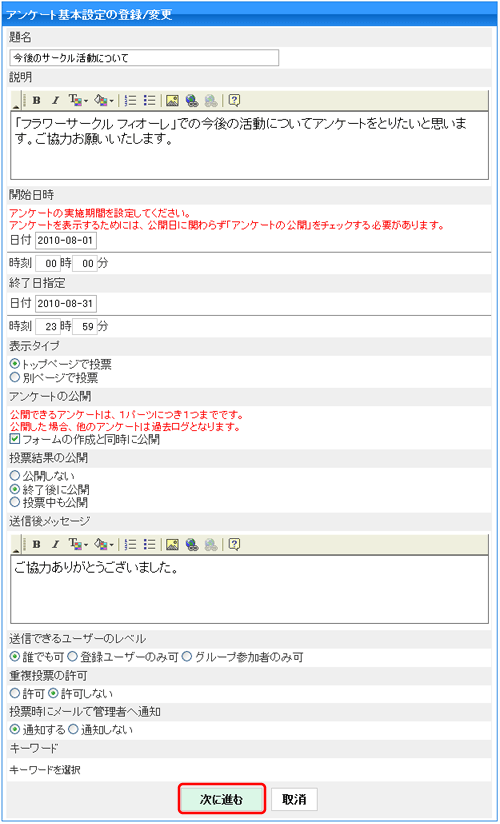500x824 pixels.
Task: Click the 次に進む button
Action: point(221,800)
